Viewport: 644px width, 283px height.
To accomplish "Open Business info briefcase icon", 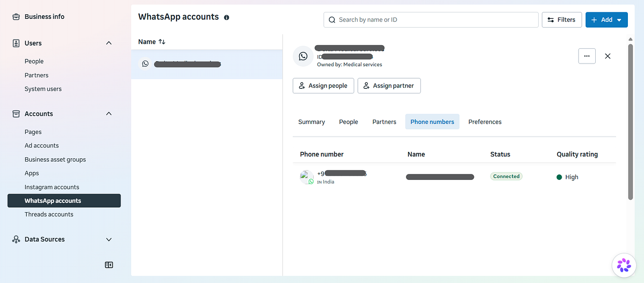I will click(x=16, y=17).
